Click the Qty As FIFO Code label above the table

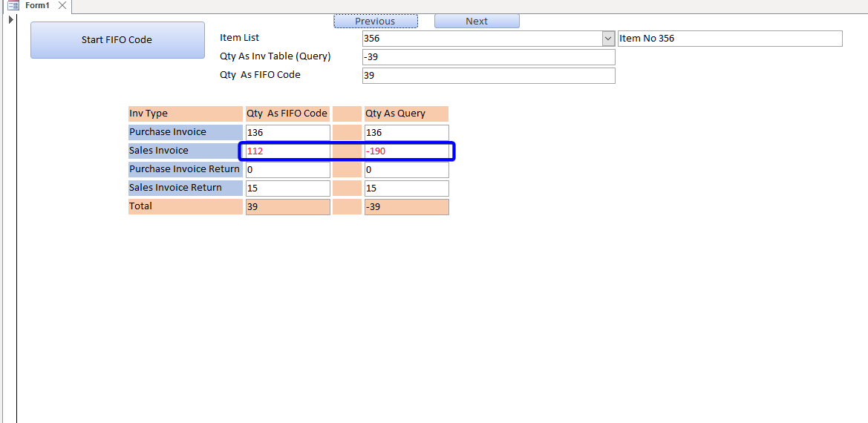coord(260,75)
